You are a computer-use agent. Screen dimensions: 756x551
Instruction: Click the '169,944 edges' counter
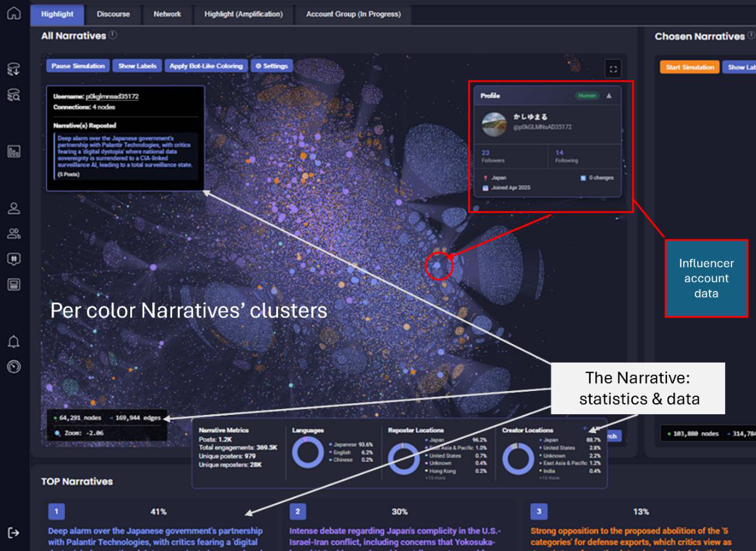[x=137, y=418]
